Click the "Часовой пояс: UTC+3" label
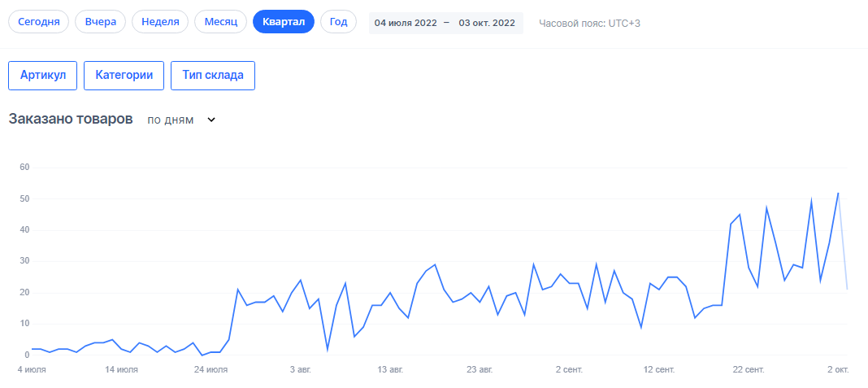This screenshot has width=868, height=388. point(589,23)
